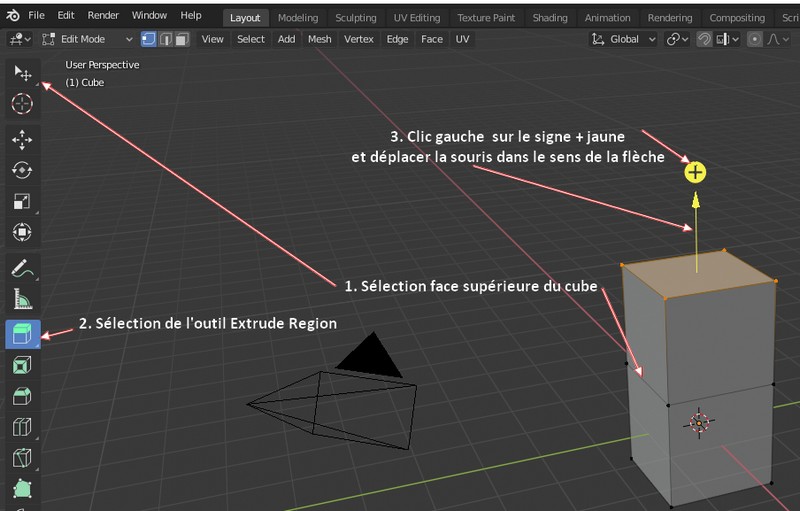This screenshot has height=511, width=800.
Task: Select the Cursor tool
Action: coord(22,104)
